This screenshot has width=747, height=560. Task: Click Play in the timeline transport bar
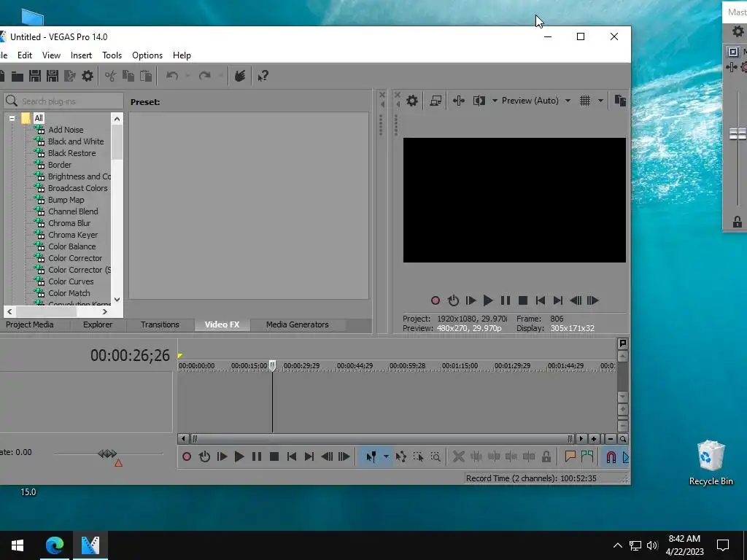pos(239,456)
